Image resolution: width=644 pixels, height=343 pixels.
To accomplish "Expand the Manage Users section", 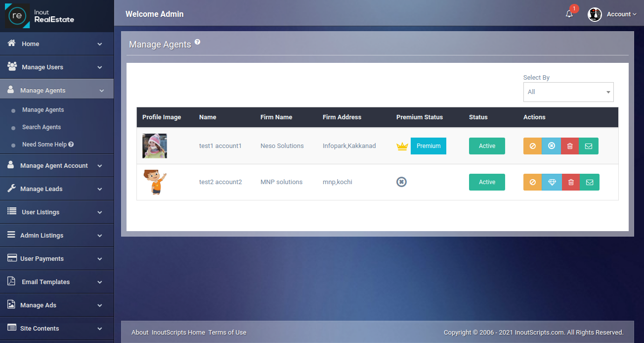I will tap(57, 67).
